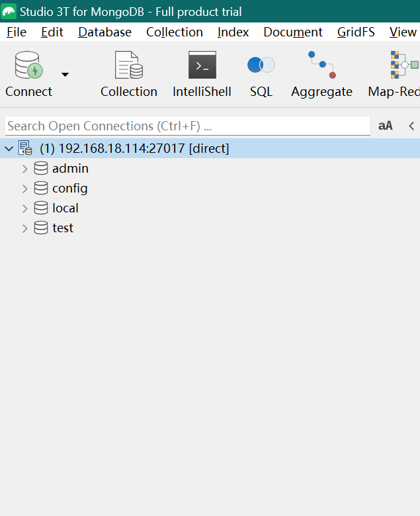The image size is (420, 516).
Task: Focus the Search Open Connections field
Action: coord(188,126)
